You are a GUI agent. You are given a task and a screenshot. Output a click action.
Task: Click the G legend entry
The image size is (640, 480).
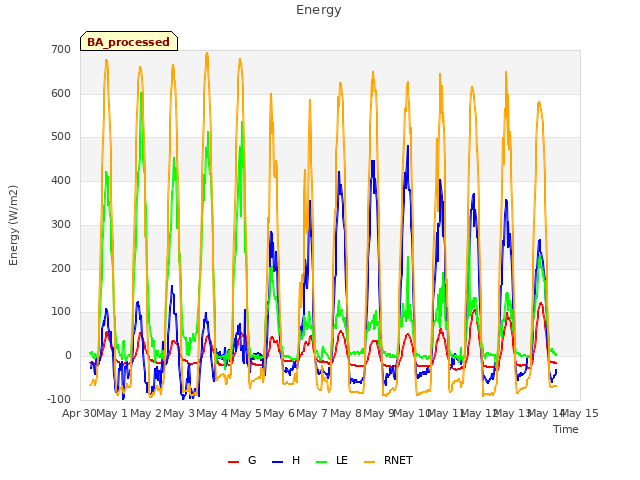242,460
